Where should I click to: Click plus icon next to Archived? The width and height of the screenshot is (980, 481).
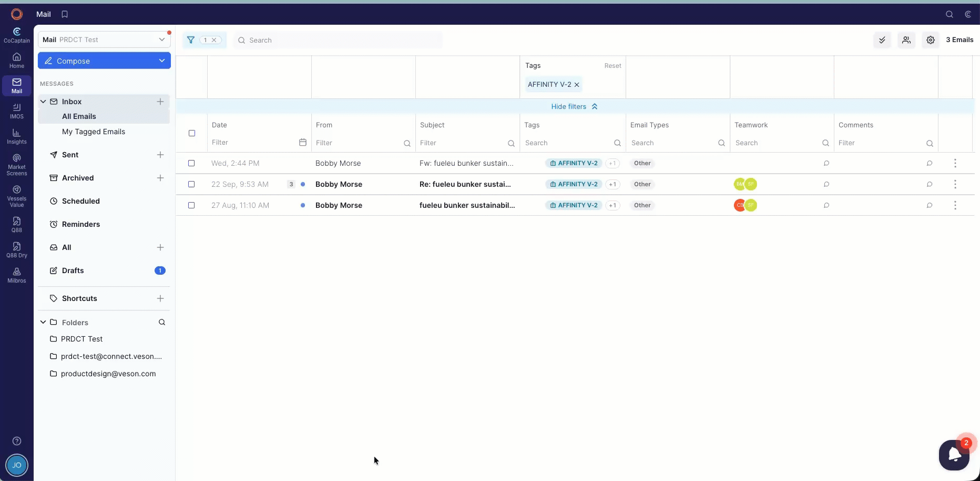point(160,178)
